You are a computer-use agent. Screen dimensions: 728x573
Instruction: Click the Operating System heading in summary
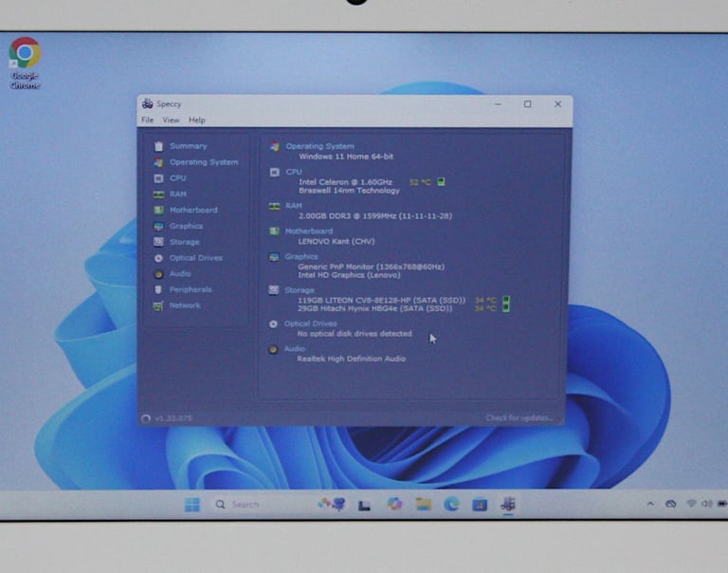319,146
